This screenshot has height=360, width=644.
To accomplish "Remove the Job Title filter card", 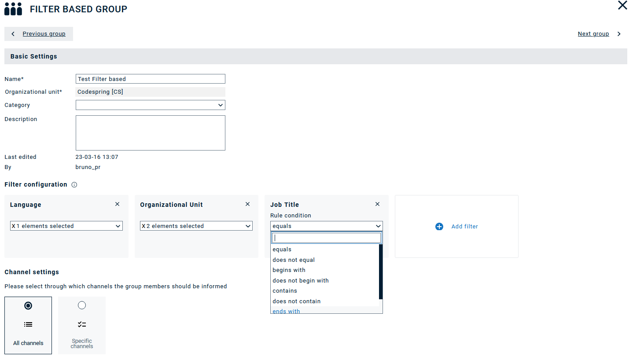I will (378, 204).
